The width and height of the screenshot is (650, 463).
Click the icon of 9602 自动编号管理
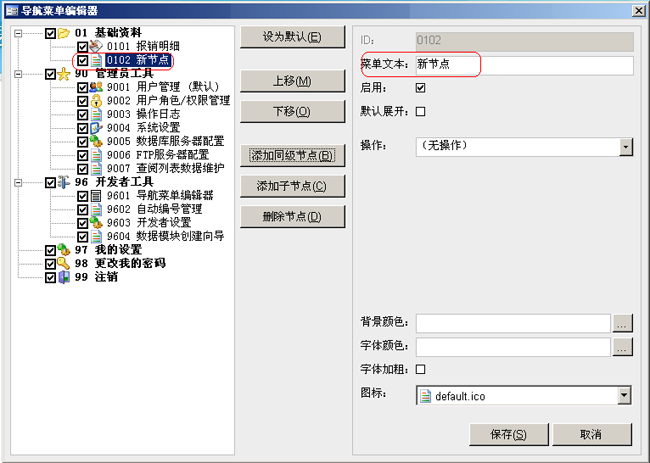pyautogui.click(x=96, y=209)
